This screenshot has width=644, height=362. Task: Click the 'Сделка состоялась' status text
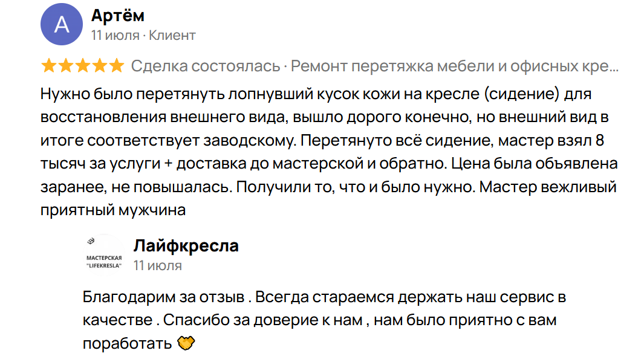(206, 66)
